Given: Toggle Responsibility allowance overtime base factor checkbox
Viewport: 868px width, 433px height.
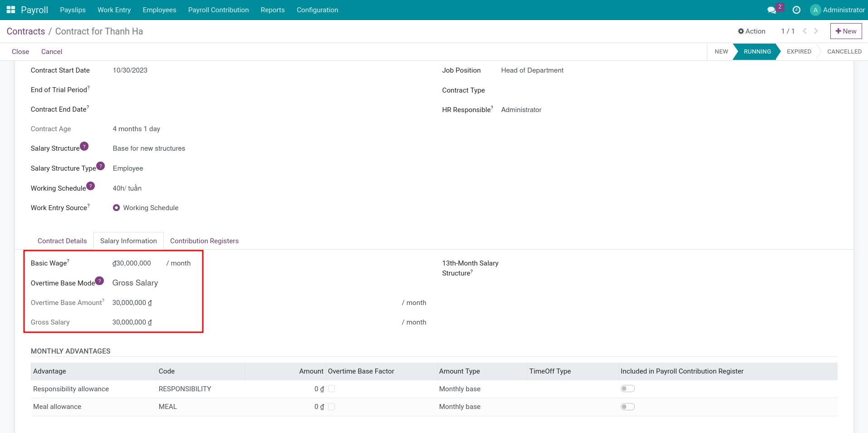Looking at the screenshot, I should pyautogui.click(x=331, y=389).
